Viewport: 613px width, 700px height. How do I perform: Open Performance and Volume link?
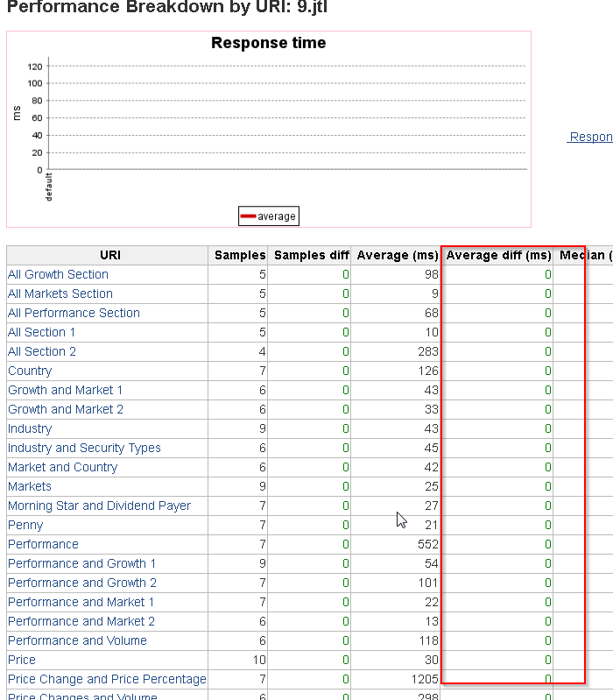pos(77,640)
